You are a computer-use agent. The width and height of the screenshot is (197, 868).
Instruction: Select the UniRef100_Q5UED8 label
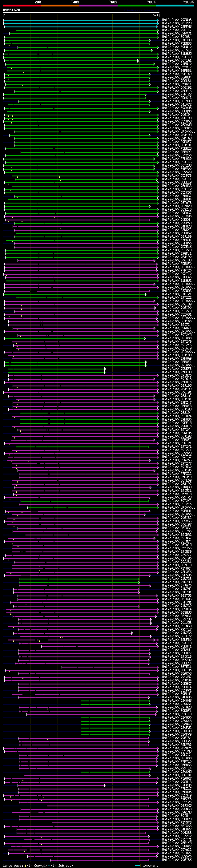click(177, 372)
